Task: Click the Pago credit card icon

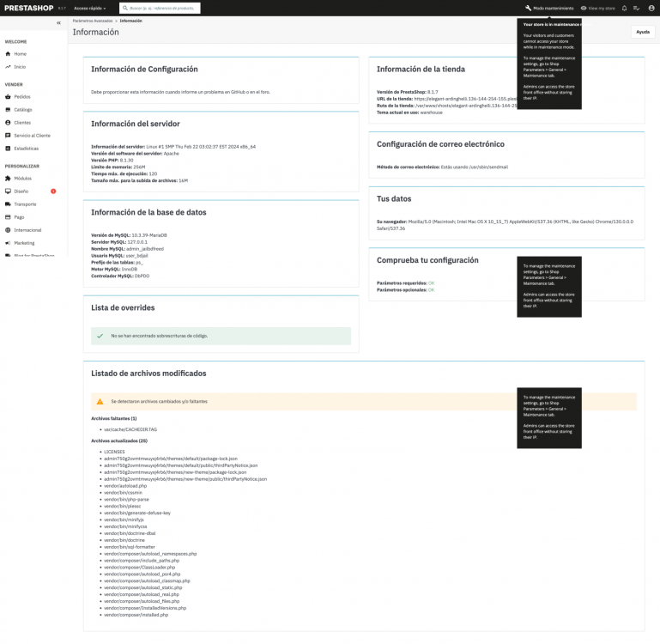Action: [x=8, y=217]
